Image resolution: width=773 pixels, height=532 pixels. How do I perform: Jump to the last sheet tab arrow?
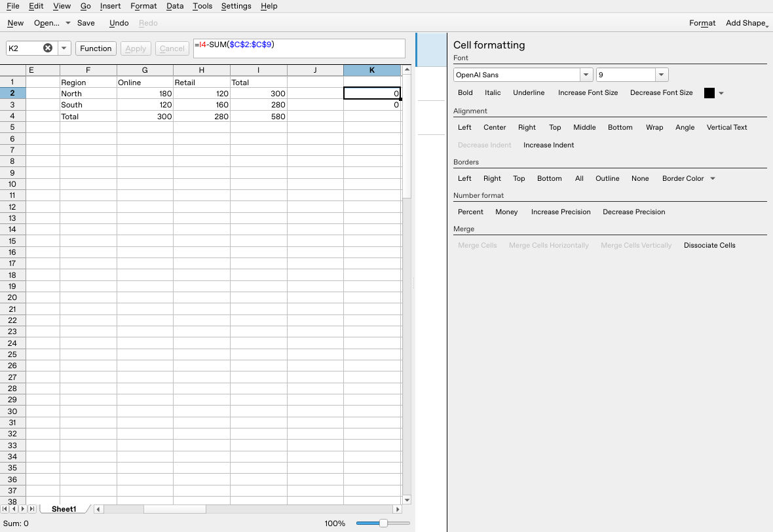point(32,509)
